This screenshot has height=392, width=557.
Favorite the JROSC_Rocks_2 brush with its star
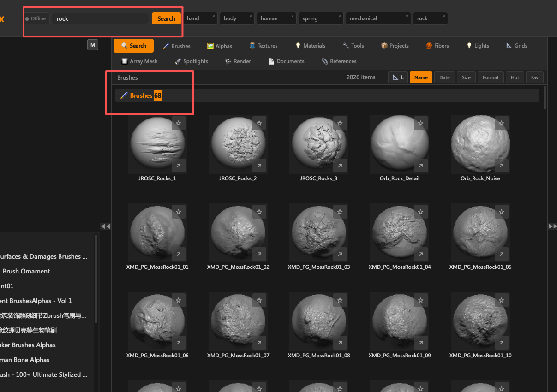click(259, 123)
